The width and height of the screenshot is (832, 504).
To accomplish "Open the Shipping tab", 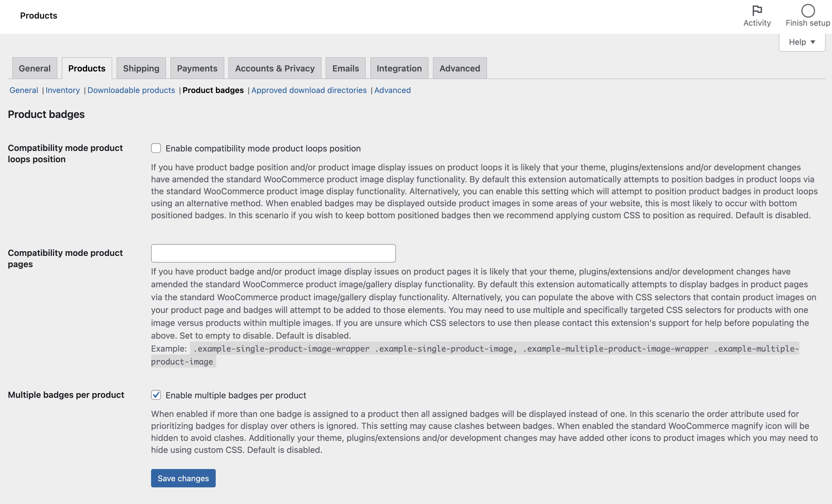I will 141,69.
